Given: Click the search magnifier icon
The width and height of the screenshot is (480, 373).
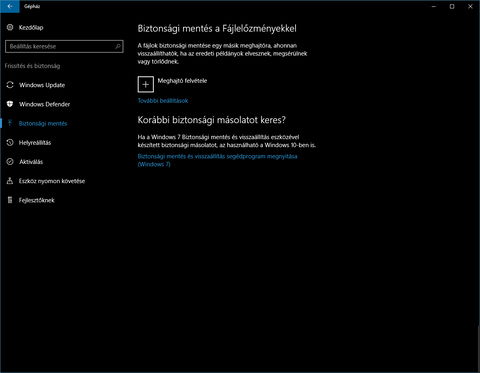Looking at the screenshot, I should click(x=118, y=46).
